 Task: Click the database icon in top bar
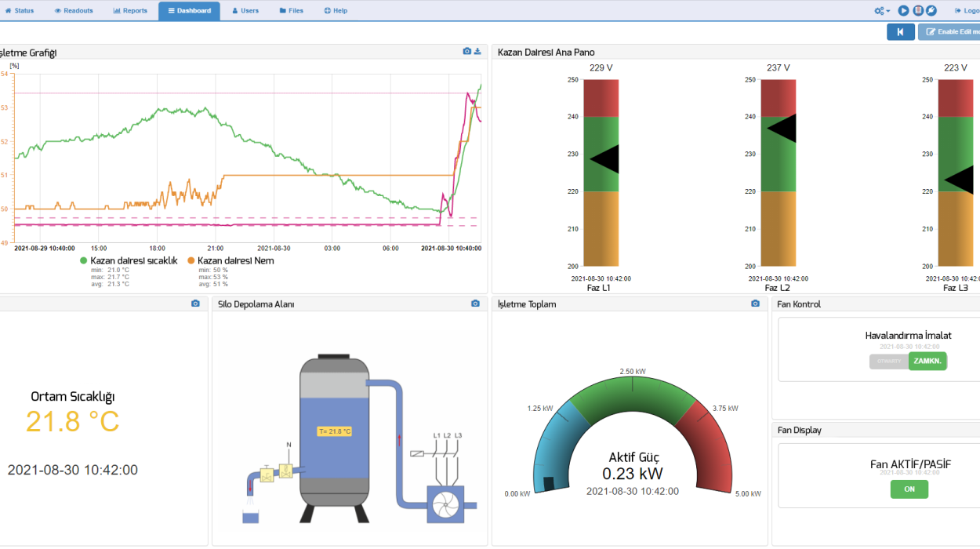917,11
